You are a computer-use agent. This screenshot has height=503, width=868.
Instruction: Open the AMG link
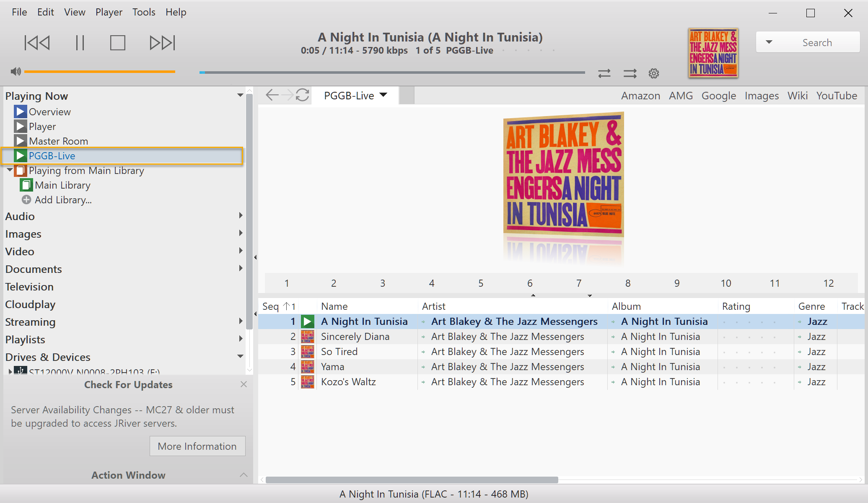point(681,96)
